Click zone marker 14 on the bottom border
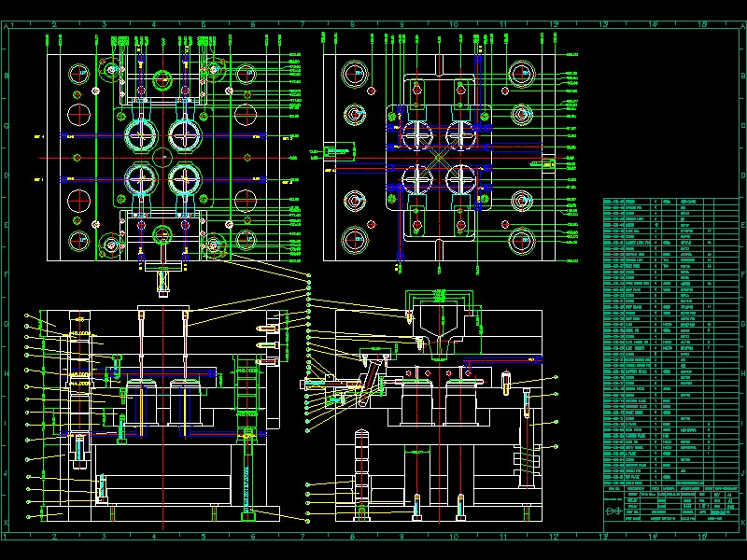The height and width of the screenshot is (560, 747). (654, 539)
